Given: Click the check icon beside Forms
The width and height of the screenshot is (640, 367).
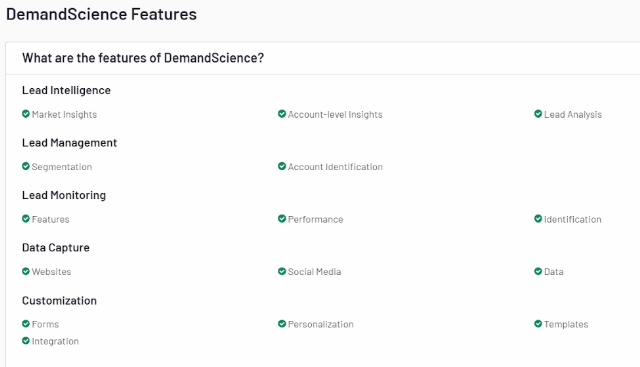Looking at the screenshot, I should pos(26,323).
